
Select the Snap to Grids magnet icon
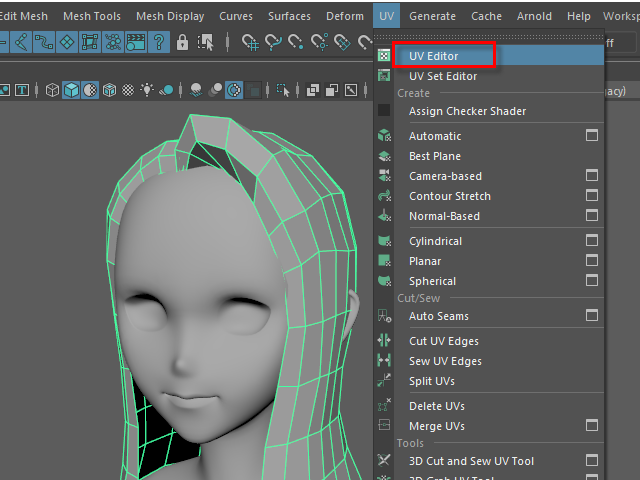click(250, 42)
